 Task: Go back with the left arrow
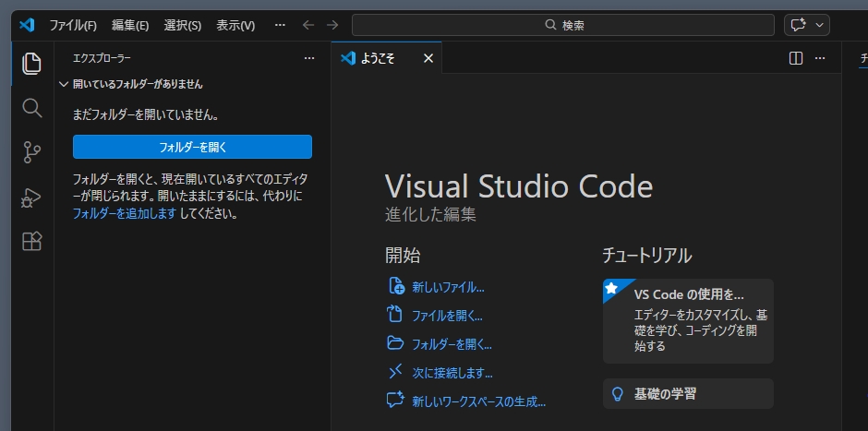tap(308, 25)
